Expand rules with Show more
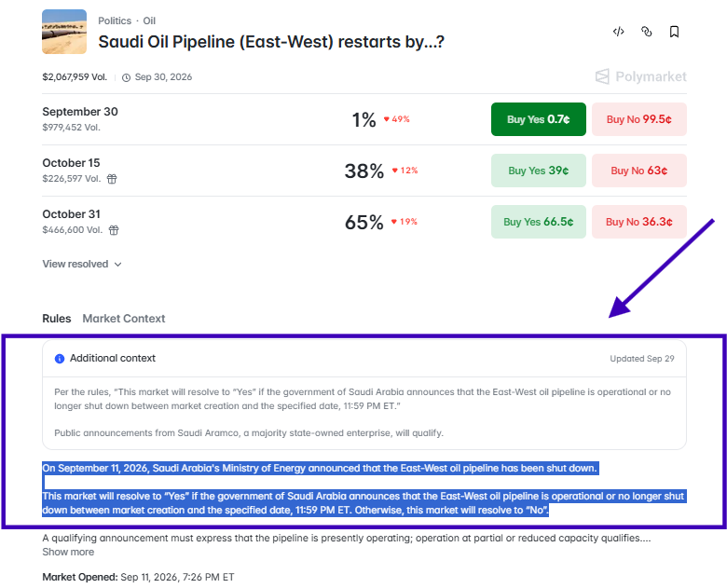727x588 pixels. click(x=68, y=552)
